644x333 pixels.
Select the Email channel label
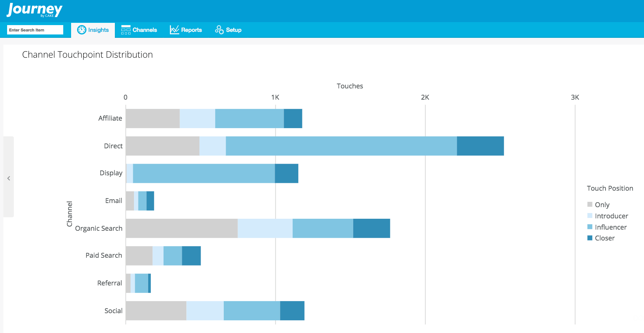pyautogui.click(x=114, y=201)
